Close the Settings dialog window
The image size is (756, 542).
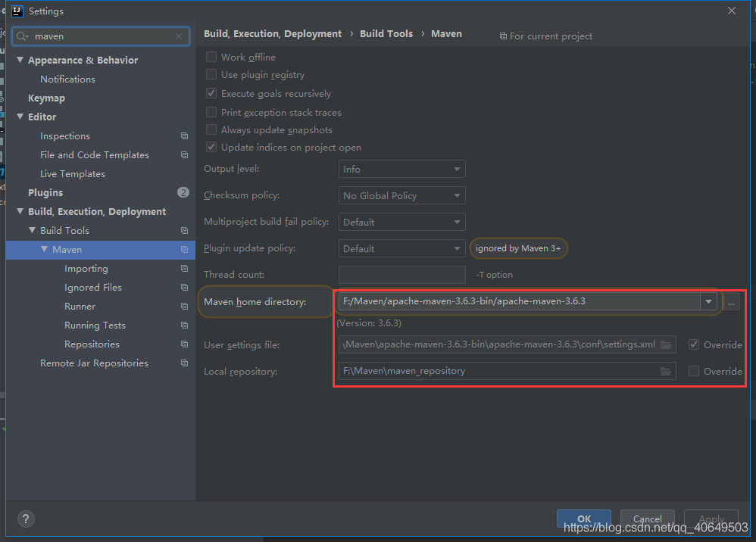click(732, 11)
